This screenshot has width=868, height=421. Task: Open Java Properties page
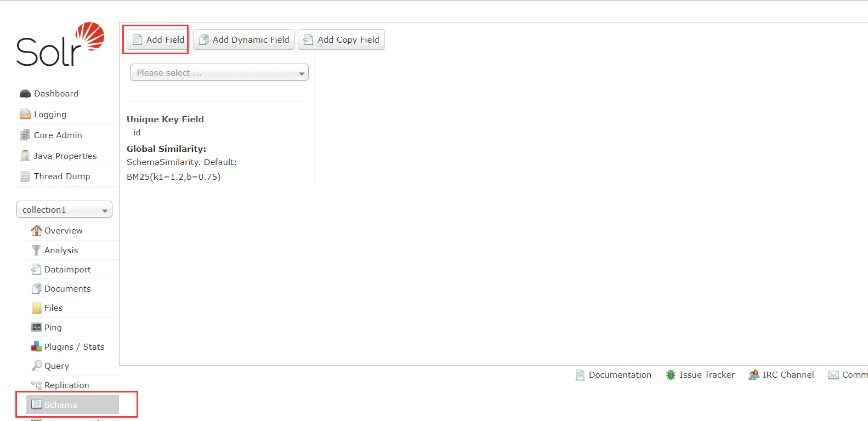pos(68,156)
